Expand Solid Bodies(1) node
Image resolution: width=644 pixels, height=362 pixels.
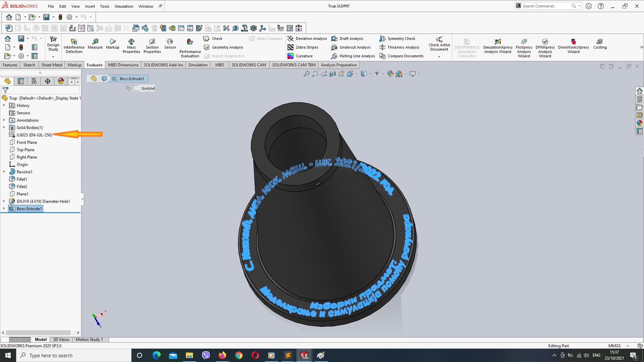pyautogui.click(x=4, y=127)
